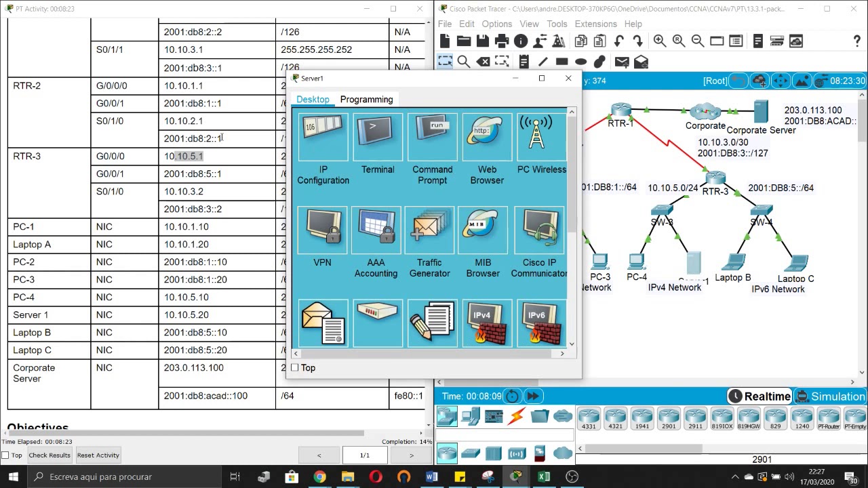Switch to Programming tab in Server1
868x488 pixels.
(366, 100)
